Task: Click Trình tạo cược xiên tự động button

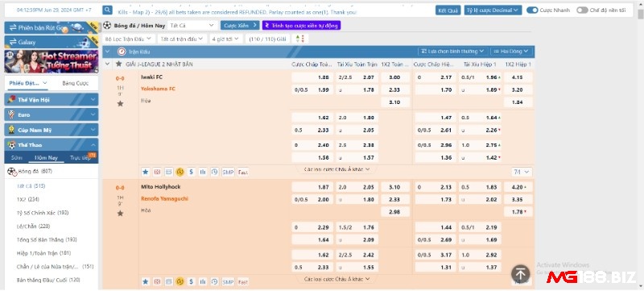Action: pyautogui.click(x=301, y=26)
